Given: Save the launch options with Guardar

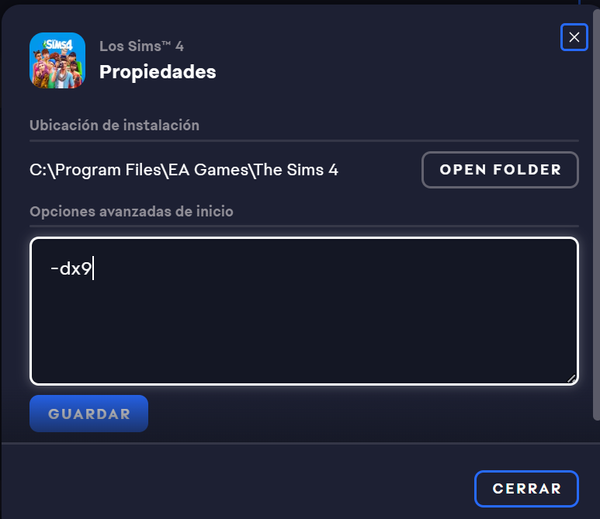Looking at the screenshot, I should tap(89, 413).
